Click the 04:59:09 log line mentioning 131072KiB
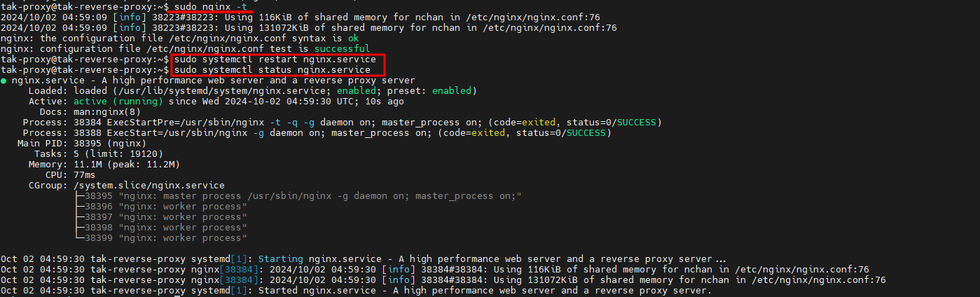Viewport: 980px width, 297px height. tap(308, 27)
